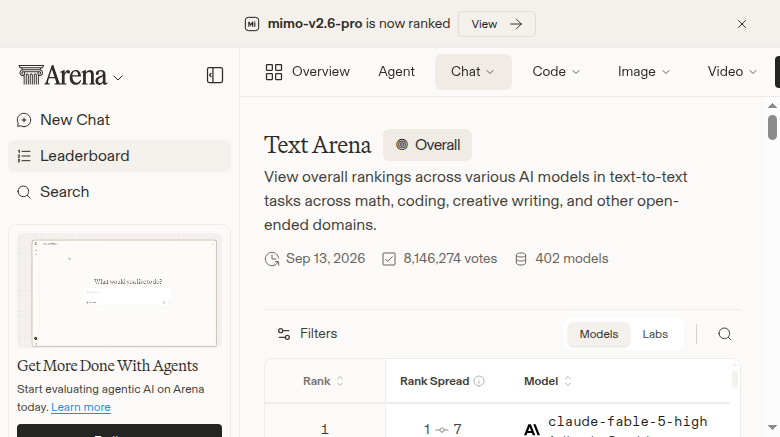Screen dimensions: 780x437
Task: Sort the table by Rank column
Action: 323,381
